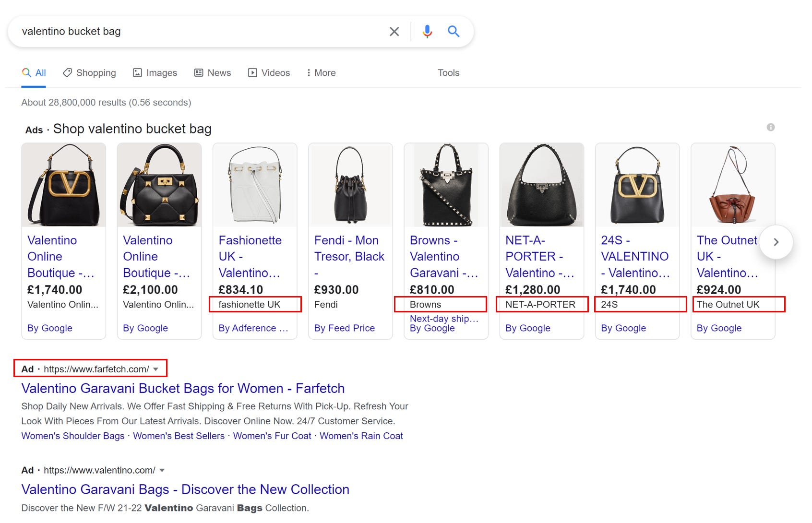
Task: Open 'Valentino Garavani Bags - Discover the New Collection'
Action: coord(185,489)
